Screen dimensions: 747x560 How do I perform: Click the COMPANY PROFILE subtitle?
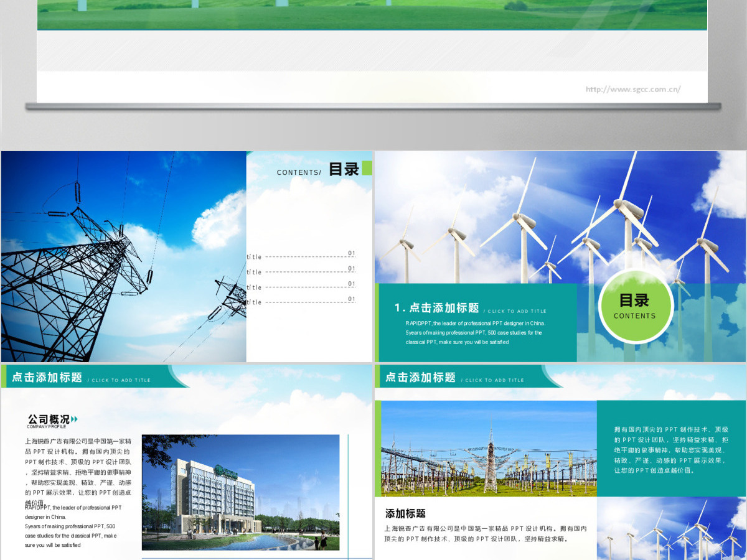(46, 427)
